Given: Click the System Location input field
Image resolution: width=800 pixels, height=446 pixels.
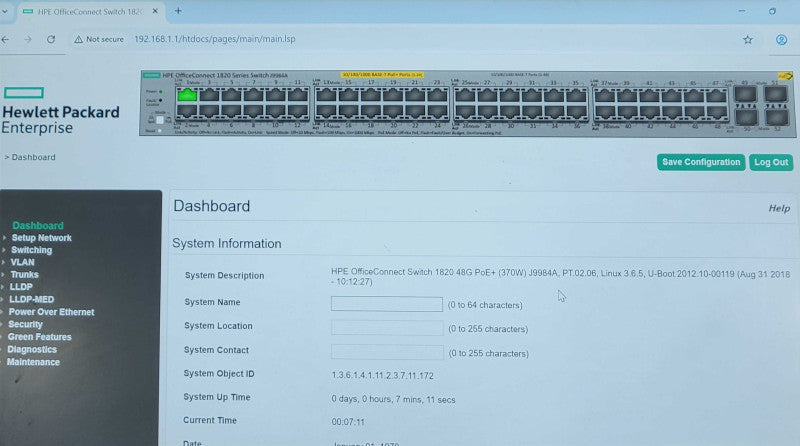Looking at the screenshot, I should [x=387, y=328].
